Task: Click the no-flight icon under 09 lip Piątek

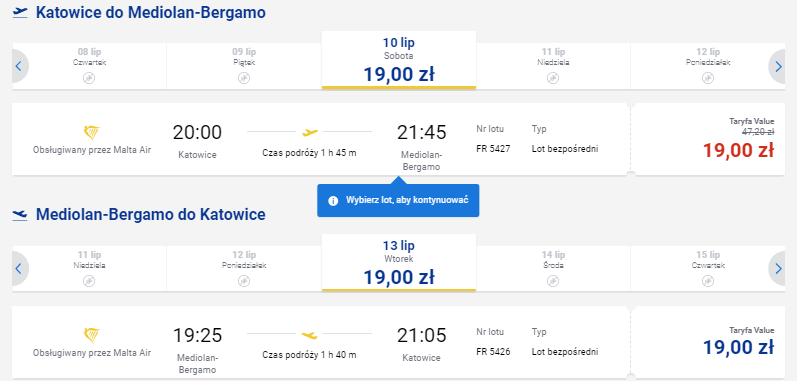Action: 244,78
